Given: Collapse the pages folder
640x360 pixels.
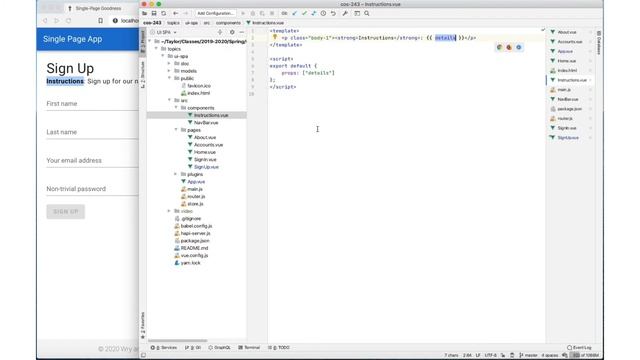Looking at the screenshot, I should click(176, 130).
